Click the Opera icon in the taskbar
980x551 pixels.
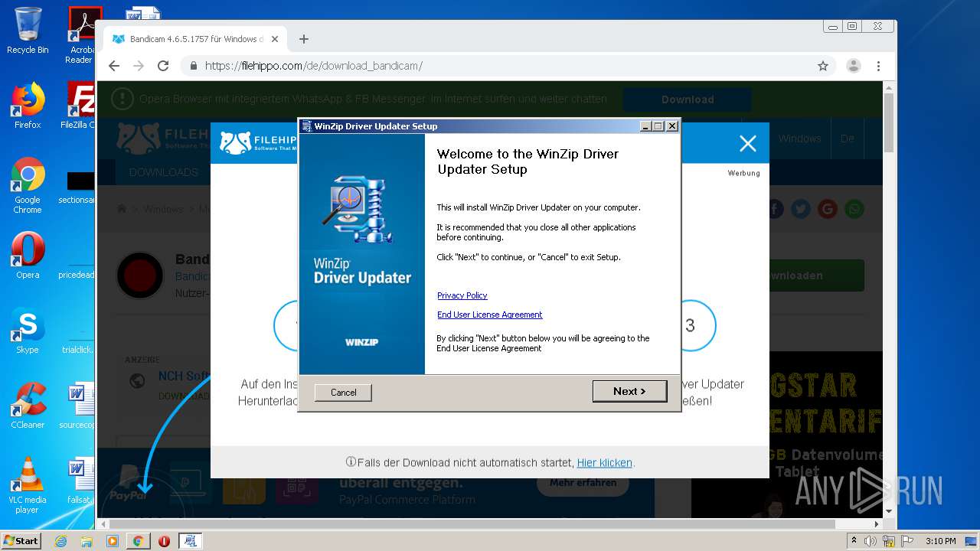click(x=164, y=541)
